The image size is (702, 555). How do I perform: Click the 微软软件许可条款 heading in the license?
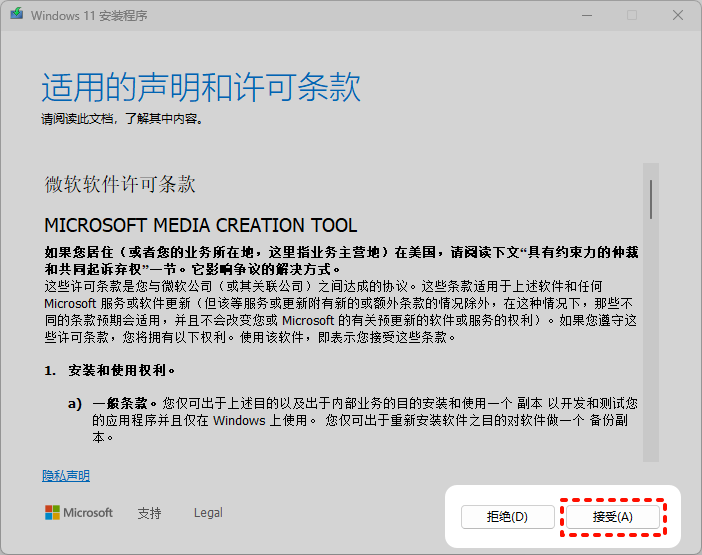tap(120, 185)
